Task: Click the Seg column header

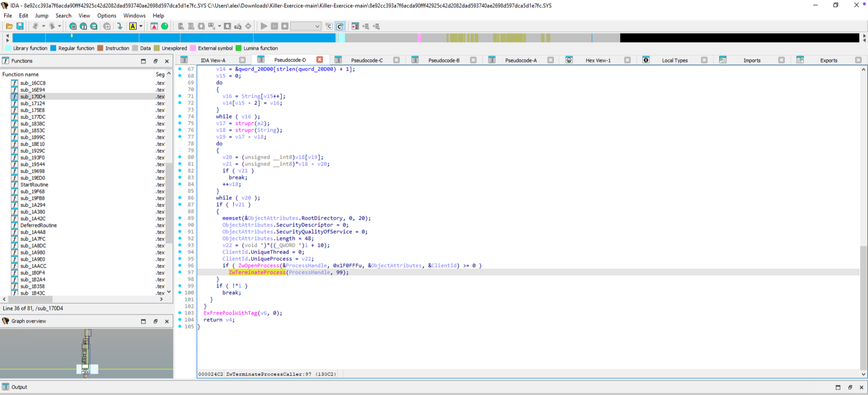Action: [x=160, y=74]
